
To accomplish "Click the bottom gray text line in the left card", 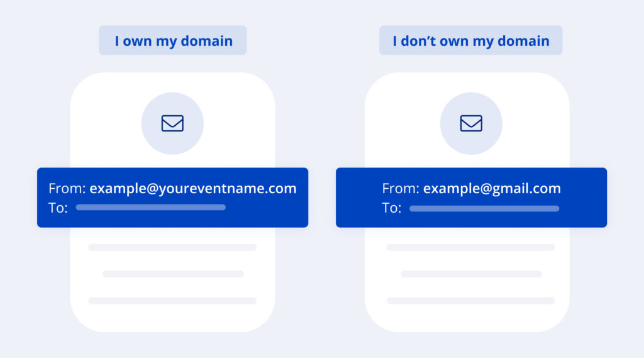I will coord(172,301).
